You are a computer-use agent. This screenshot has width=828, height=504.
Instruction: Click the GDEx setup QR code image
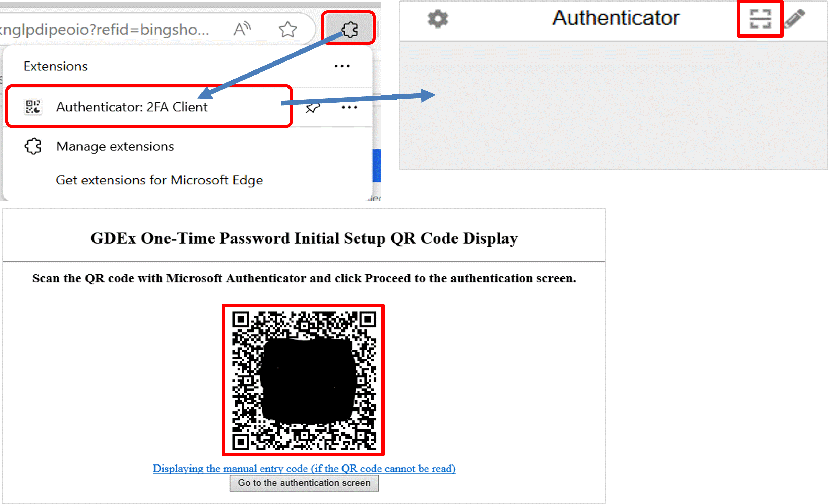pyautogui.click(x=303, y=380)
